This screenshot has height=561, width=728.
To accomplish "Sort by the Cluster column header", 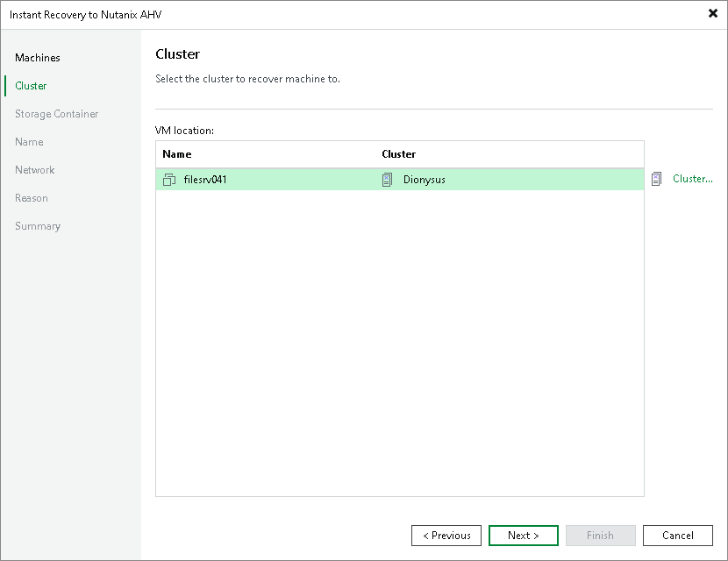I will (399, 154).
